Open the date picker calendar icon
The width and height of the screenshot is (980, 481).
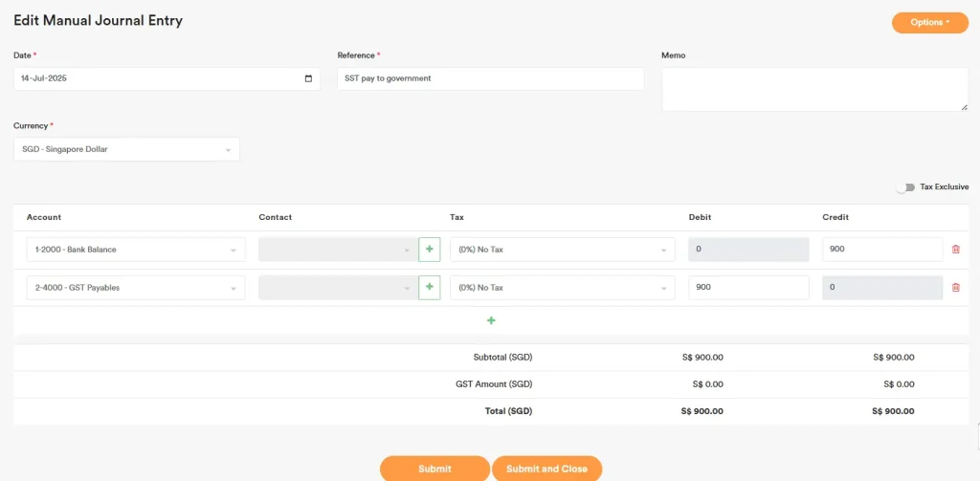point(308,78)
